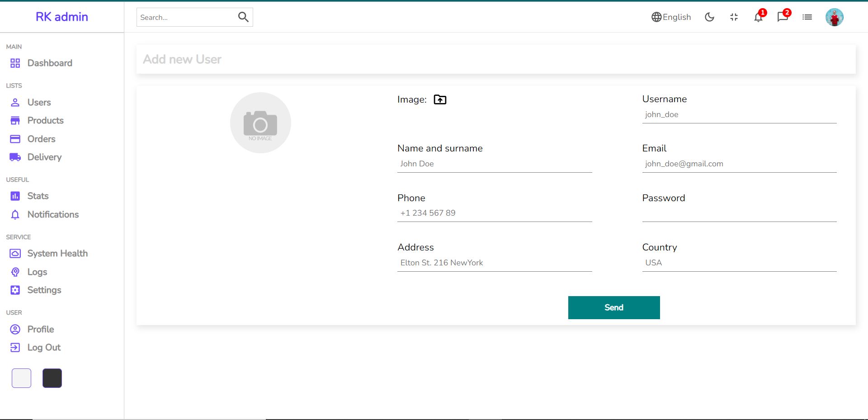Go to the Orders section
The width and height of the screenshot is (868, 420).
pos(42,139)
